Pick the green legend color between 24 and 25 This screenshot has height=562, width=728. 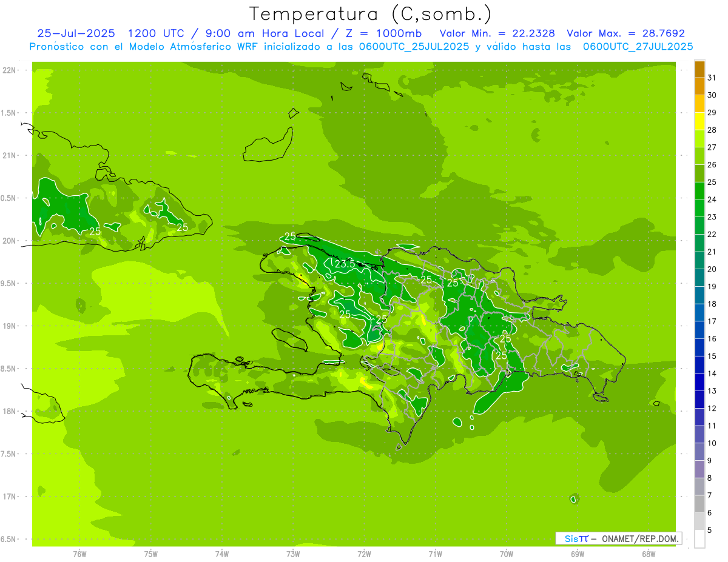click(699, 191)
